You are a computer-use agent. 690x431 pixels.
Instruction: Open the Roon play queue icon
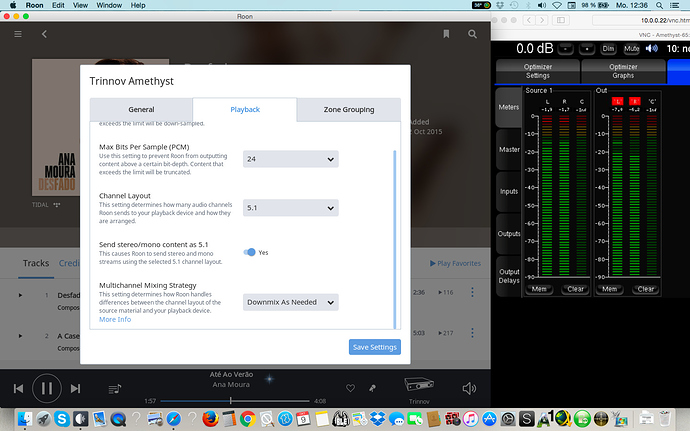point(115,389)
